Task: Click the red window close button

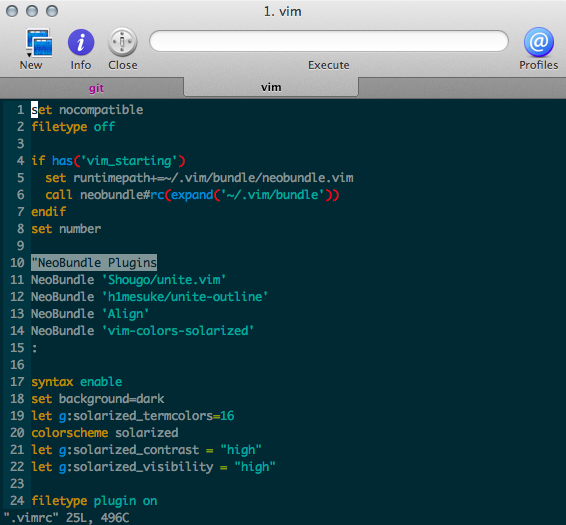Action: tap(12, 11)
